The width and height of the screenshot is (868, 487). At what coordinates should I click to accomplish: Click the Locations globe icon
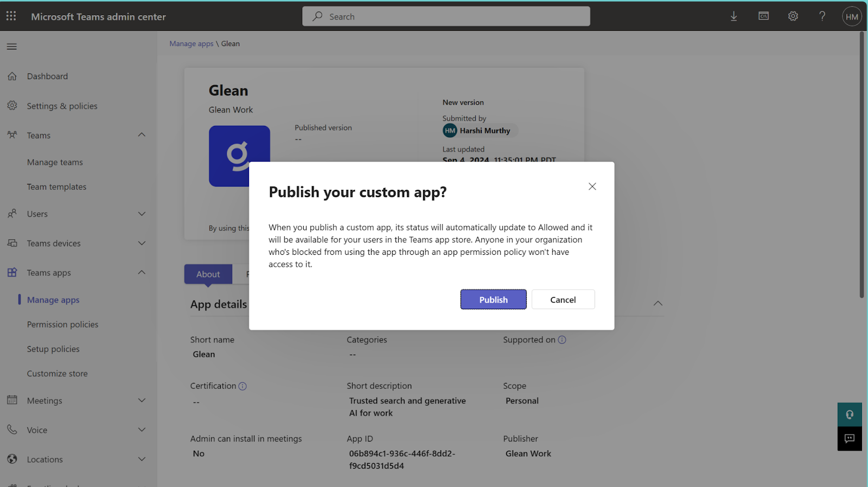(x=12, y=459)
